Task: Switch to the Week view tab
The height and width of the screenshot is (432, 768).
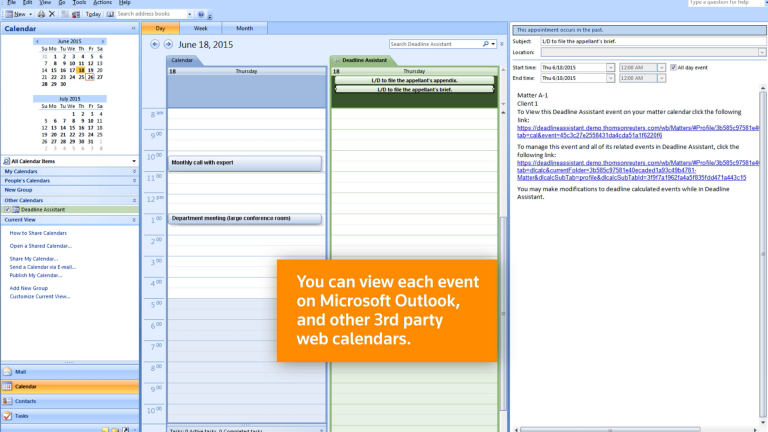Action: (x=200, y=28)
